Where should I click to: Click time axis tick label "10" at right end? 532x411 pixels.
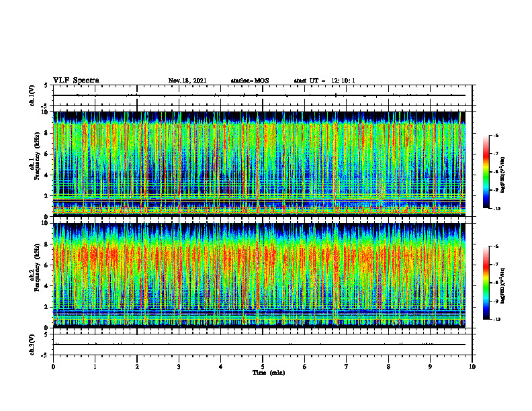point(472,367)
